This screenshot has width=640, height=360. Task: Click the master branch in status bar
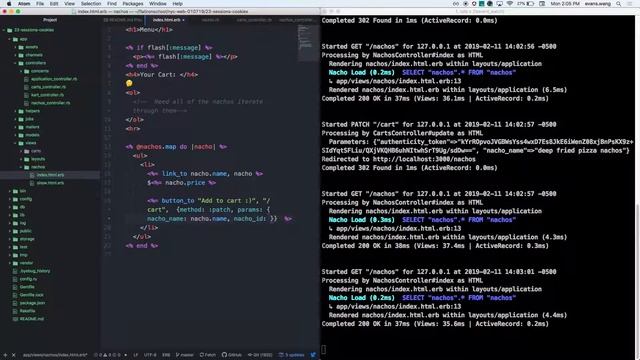[x=185, y=355]
